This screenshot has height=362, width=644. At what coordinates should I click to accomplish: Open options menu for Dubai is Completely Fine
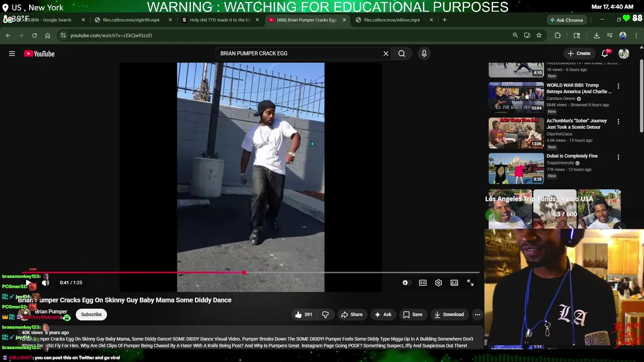click(x=618, y=157)
